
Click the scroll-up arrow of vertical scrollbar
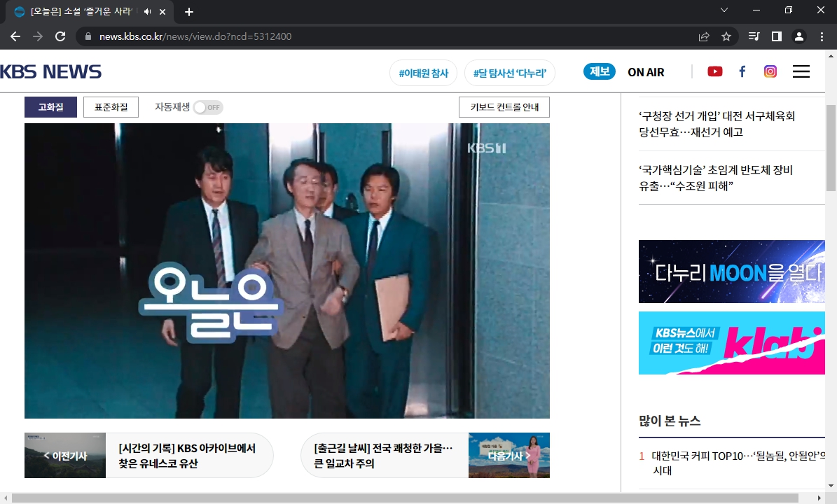pos(831,55)
